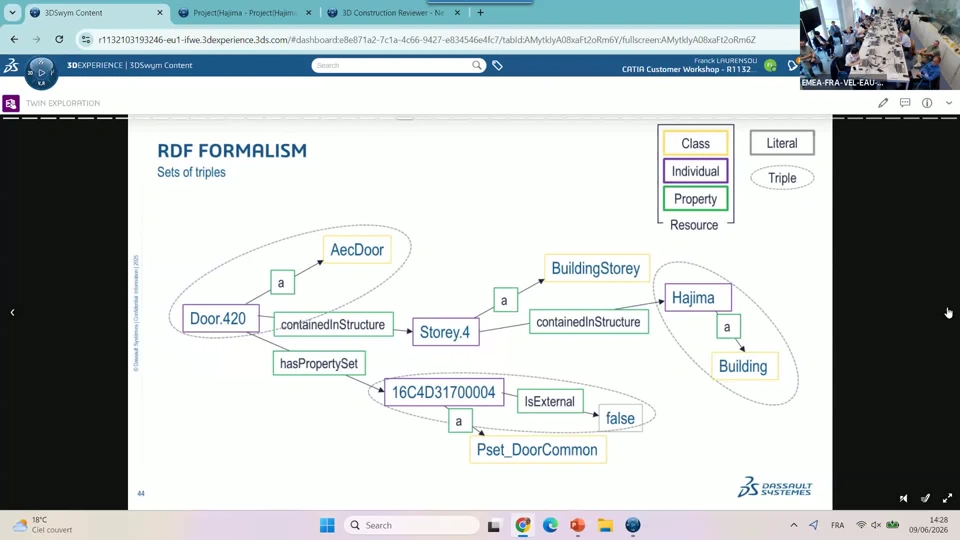Click the BuildingStorey class node
960x540 pixels.
point(596,268)
